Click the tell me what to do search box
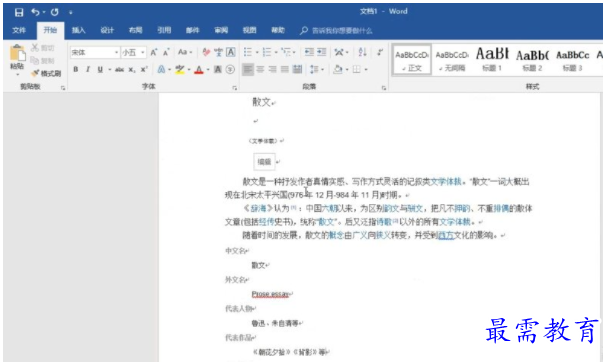 pos(337,31)
